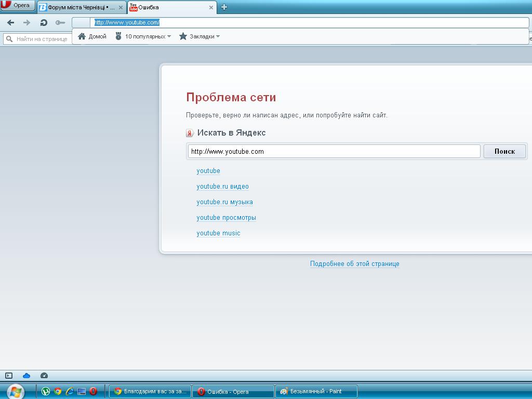Image resolution: width=532 pixels, height=399 pixels.
Task: Click the Forward navigation arrow
Action: 27,23
